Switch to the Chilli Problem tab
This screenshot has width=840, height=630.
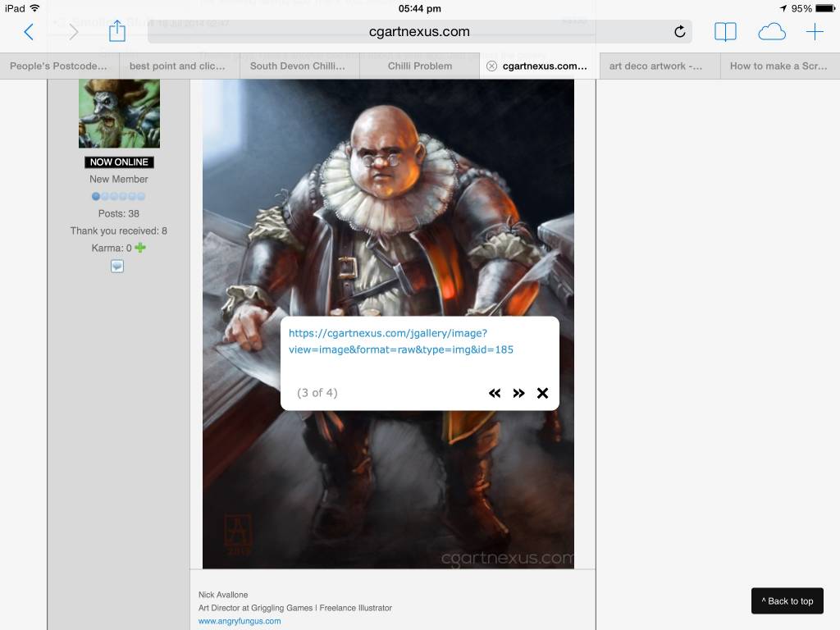[x=419, y=66]
